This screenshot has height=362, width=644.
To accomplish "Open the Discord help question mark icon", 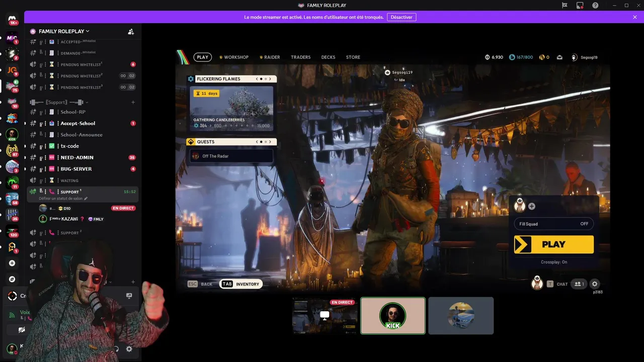I will [595, 5].
